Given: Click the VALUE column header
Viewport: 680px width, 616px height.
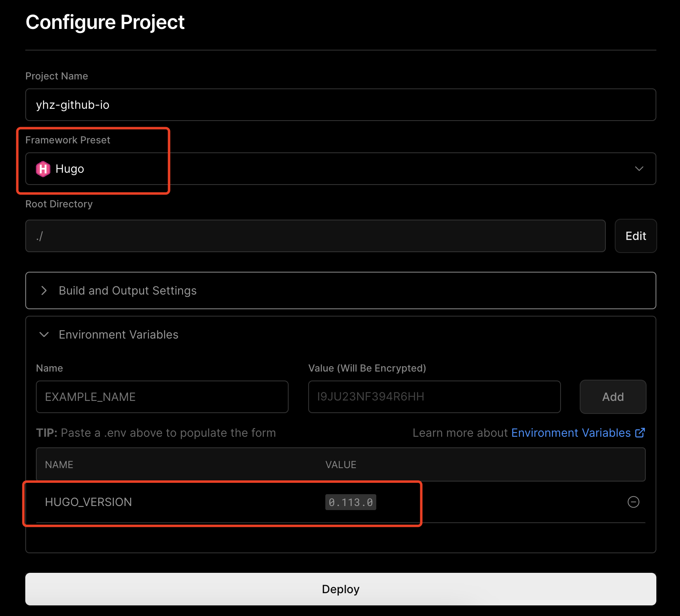Looking at the screenshot, I should 341,464.
